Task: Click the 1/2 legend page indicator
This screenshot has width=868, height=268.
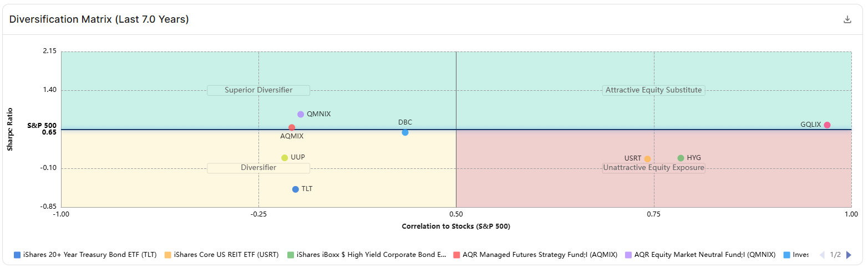Action: (835, 255)
